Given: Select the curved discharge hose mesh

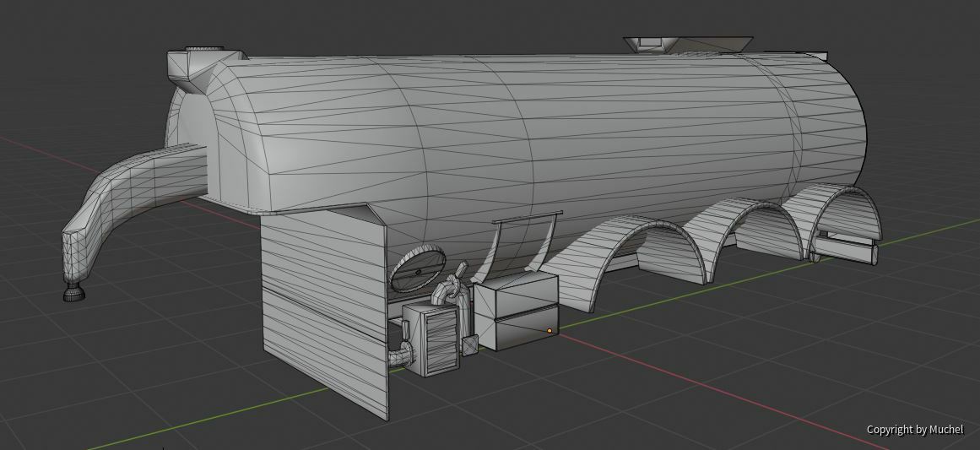Looking at the screenshot, I should click(x=133, y=209).
